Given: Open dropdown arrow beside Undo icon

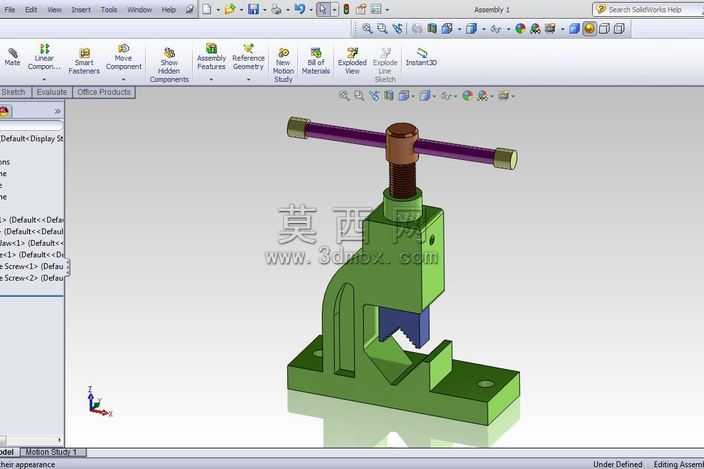Looking at the screenshot, I should click(310, 9).
